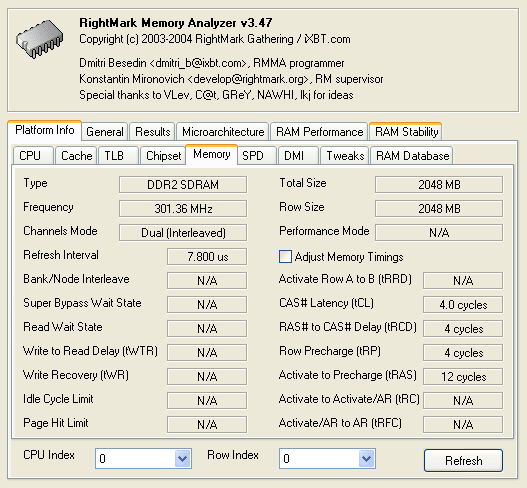Viewport: 527px width, 488px height.
Task: Click the Frequency field showing 301.36 MHz
Action: [x=183, y=209]
